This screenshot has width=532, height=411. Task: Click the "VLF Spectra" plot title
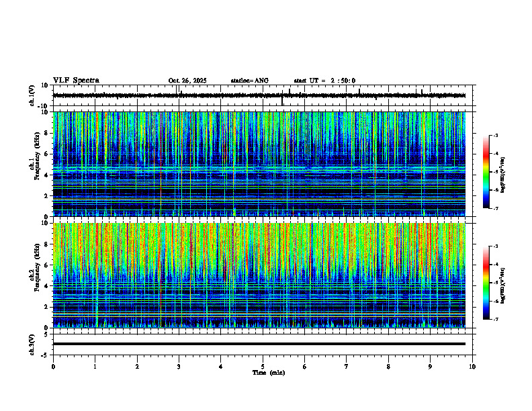tap(76, 81)
